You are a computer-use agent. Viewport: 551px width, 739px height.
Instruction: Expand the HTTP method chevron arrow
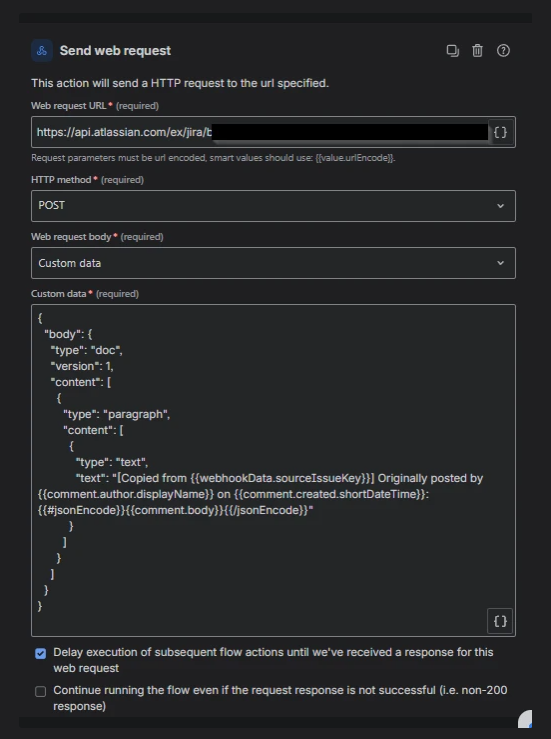[501, 206]
